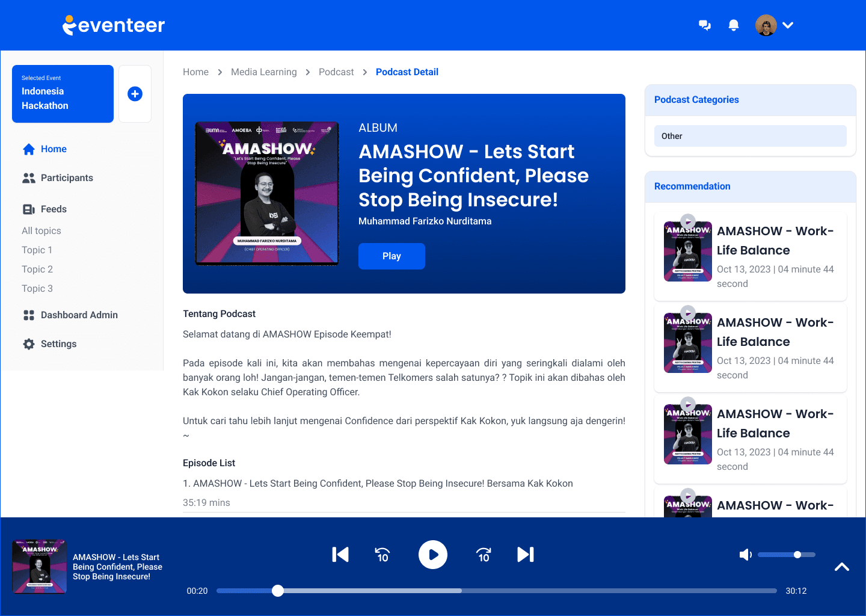Forward 10 seconds

[x=484, y=555]
